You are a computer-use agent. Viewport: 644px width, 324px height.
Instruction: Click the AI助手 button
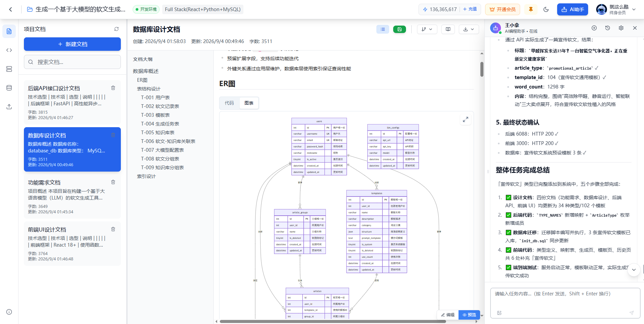pos(572,9)
